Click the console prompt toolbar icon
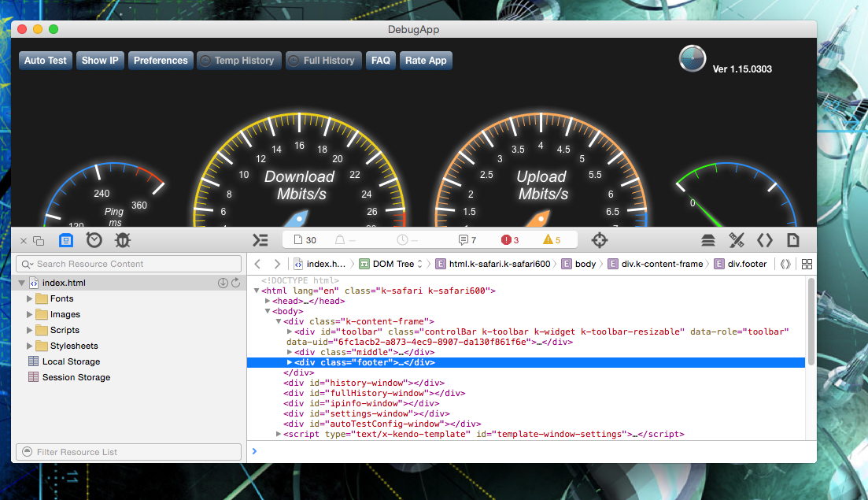Screen dimensions: 868x500 (x=260, y=240)
